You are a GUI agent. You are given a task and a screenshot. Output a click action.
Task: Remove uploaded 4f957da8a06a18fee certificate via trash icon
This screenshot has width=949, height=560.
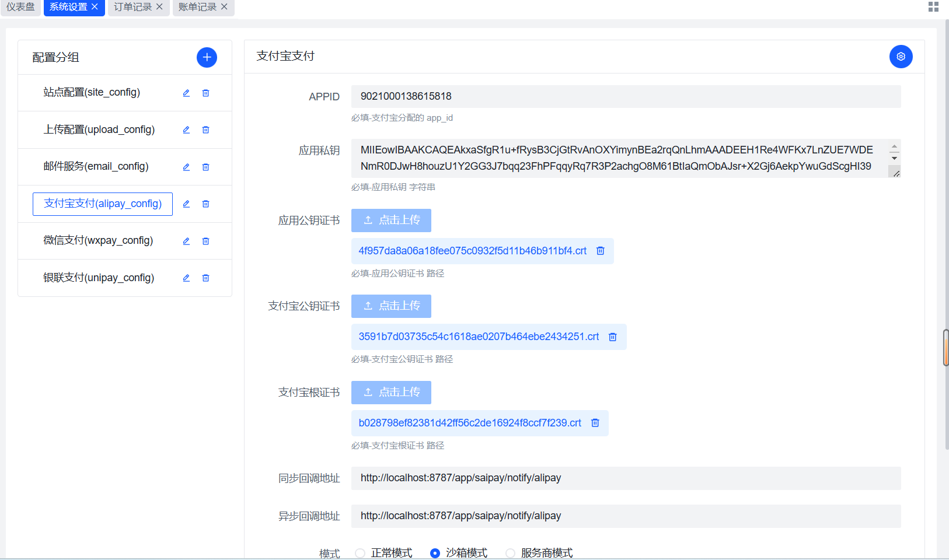[600, 251]
